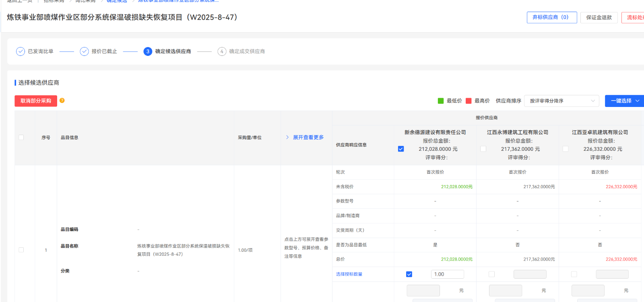Click the 参数型号 row label
This screenshot has height=302, width=644.
pyautogui.click(x=345, y=201)
